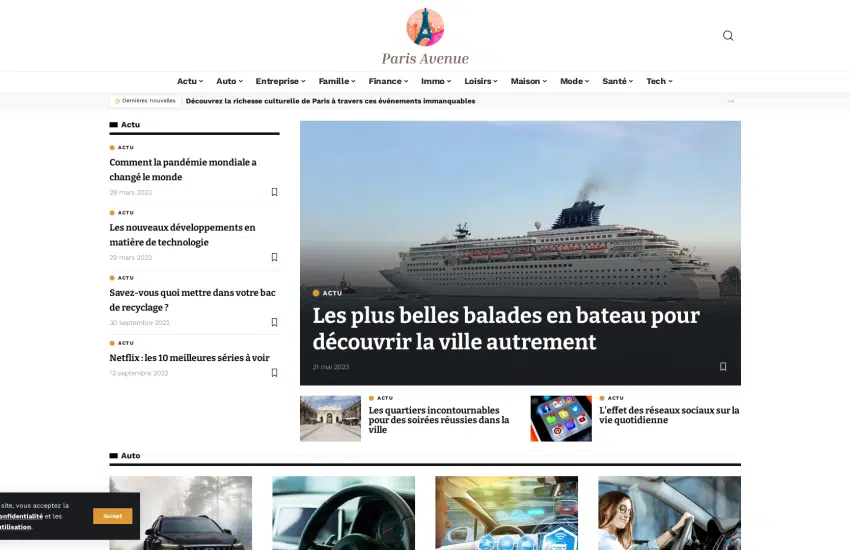850x550 pixels.
Task: Open the Maison menu item
Action: click(529, 81)
